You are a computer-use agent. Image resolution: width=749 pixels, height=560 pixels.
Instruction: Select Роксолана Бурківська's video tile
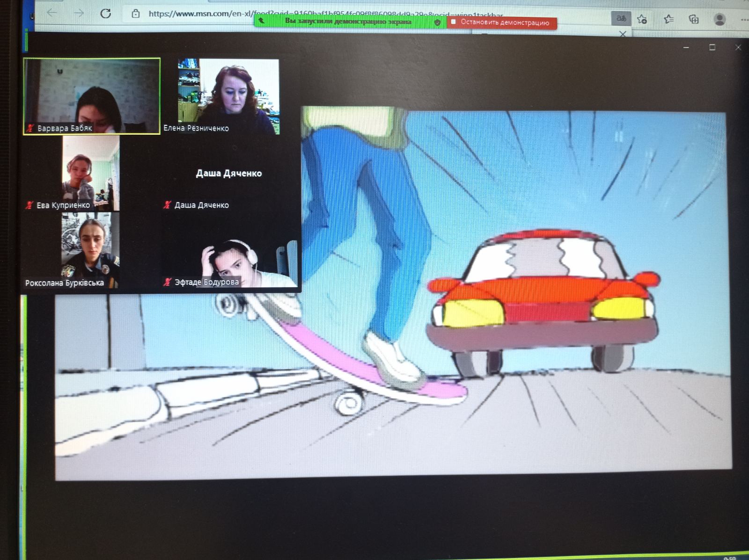90,250
